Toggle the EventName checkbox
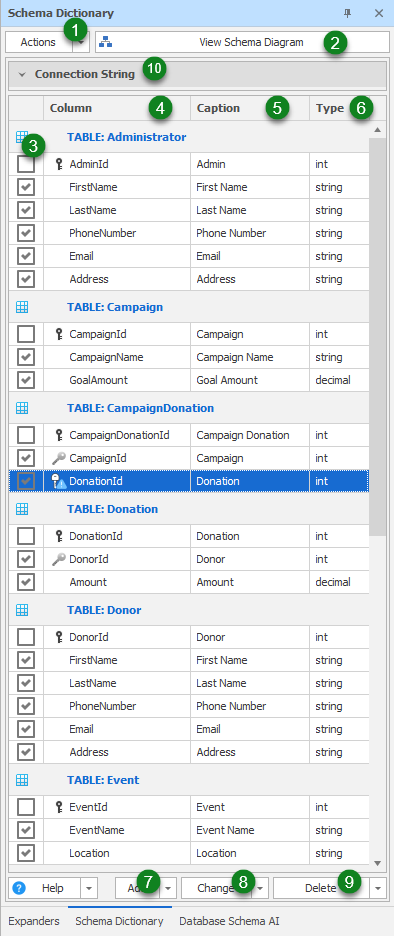394x936 pixels. [26, 830]
